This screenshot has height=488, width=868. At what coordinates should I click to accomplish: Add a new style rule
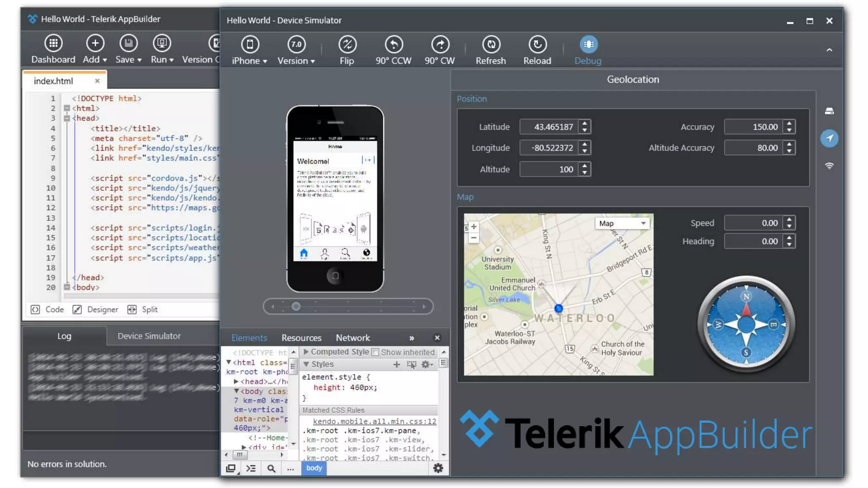[x=397, y=364]
